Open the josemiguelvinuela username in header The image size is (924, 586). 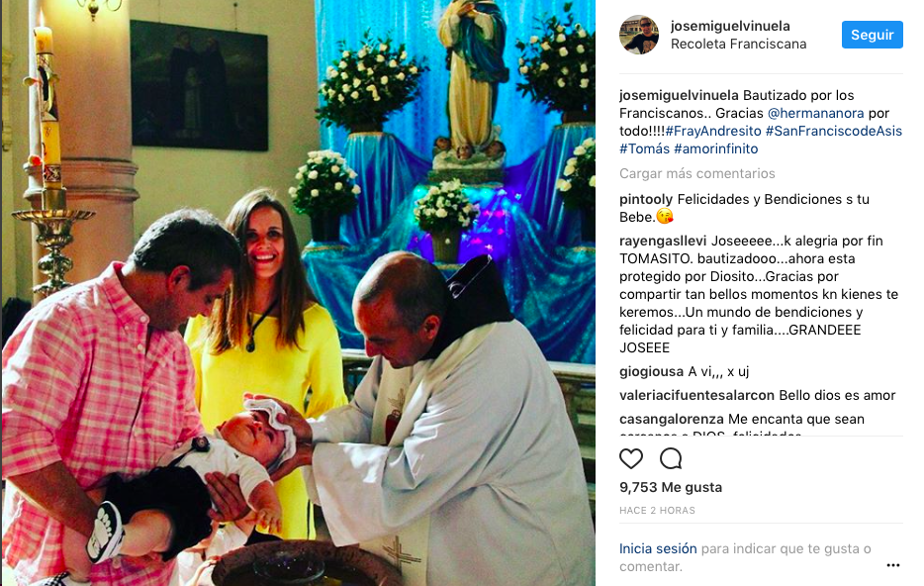pyautogui.click(x=729, y=26)
